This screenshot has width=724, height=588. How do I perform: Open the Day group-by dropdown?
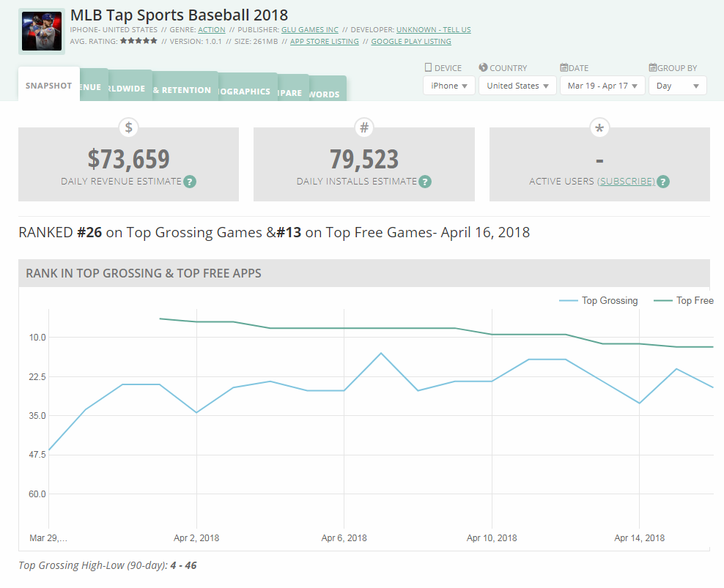tap(678, 86)
